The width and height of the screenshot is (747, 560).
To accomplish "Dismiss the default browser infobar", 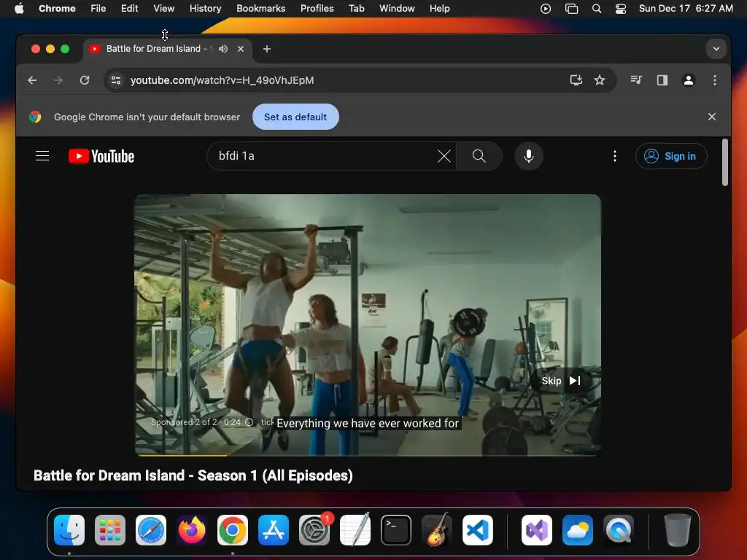I will 711,117.
